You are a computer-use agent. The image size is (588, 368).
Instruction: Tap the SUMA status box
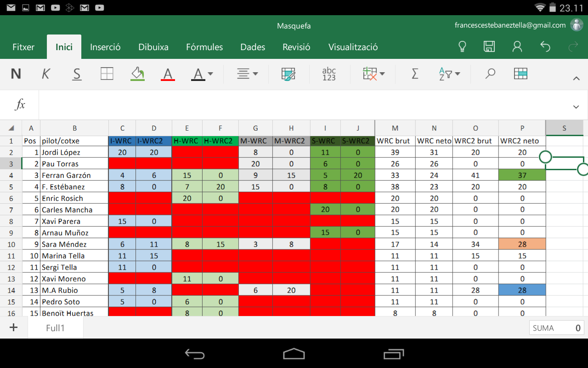556,328
